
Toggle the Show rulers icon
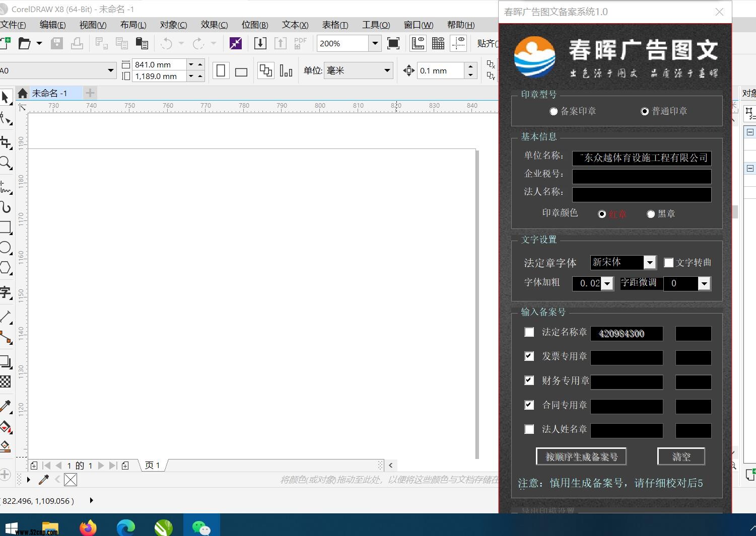[x=418, y=44]
